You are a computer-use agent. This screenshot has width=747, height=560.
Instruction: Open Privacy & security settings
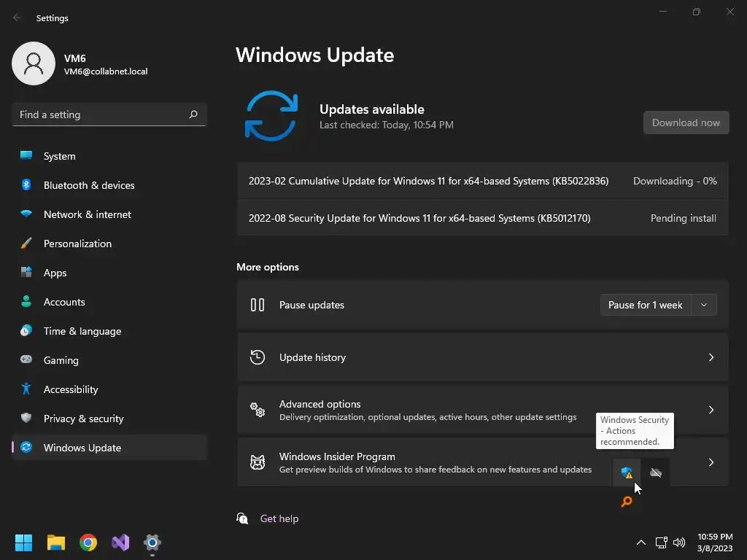(109, 419)
